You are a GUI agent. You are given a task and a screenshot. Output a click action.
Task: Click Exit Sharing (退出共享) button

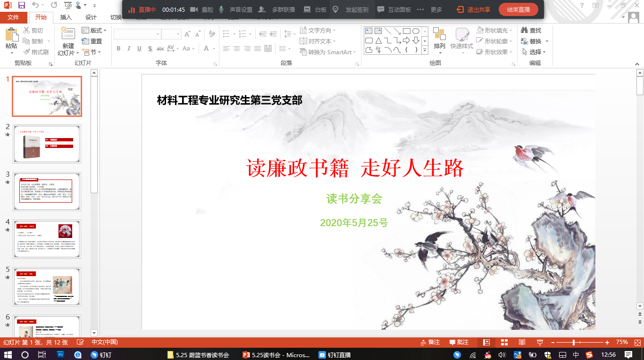coord(473,9)
